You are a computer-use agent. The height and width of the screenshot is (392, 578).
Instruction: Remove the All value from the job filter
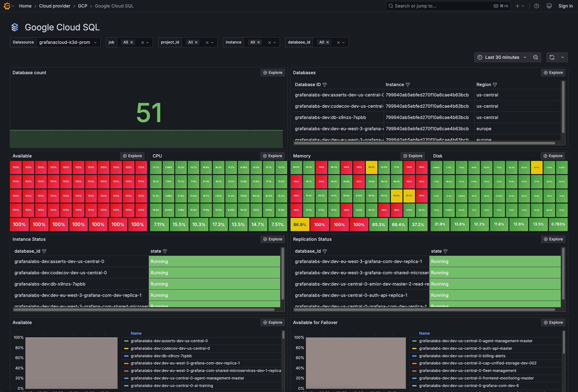(x=132, y=42)
